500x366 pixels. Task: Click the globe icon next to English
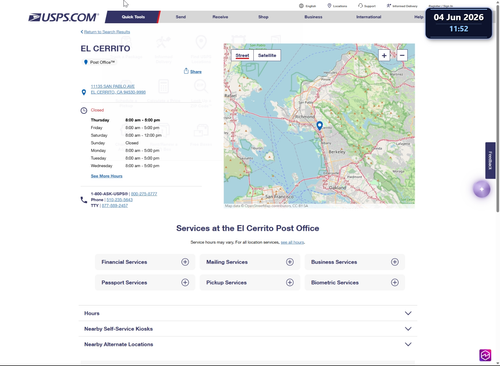[301, 6]
